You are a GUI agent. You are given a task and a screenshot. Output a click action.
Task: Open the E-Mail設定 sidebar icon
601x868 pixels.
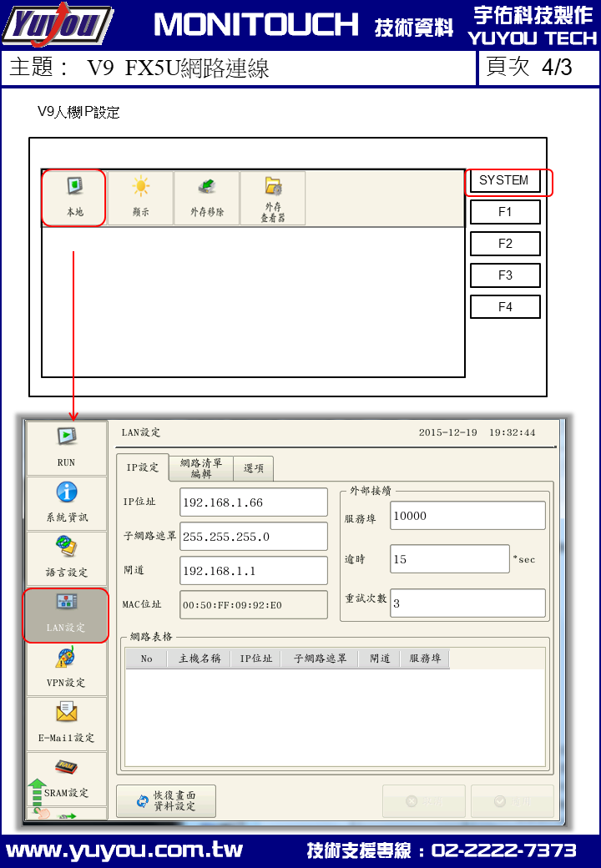67,724
